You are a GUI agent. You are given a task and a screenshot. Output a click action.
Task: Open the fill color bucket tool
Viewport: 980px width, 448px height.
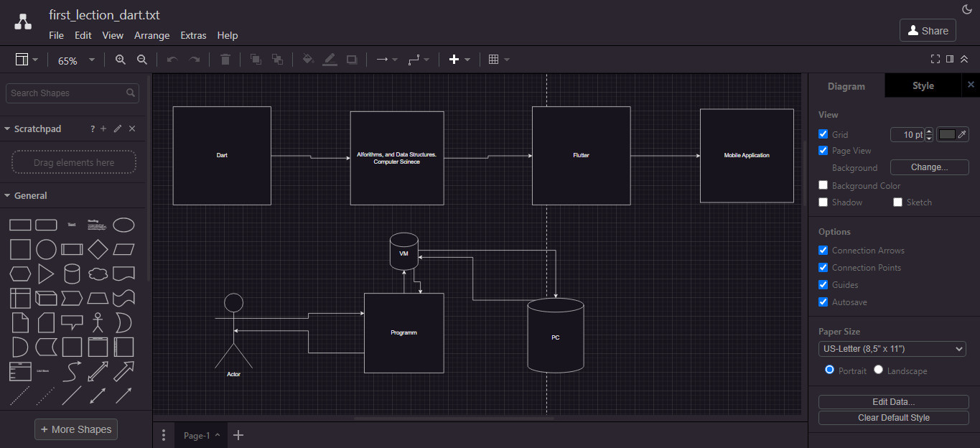pos(308,60)
